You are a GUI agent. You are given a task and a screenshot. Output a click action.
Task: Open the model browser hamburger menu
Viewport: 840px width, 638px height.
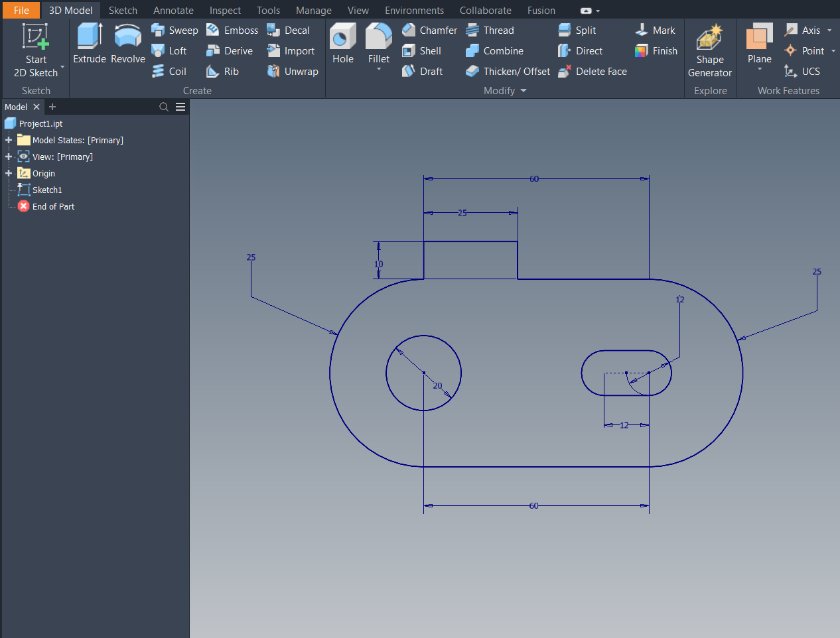click(x=180, y=107)
